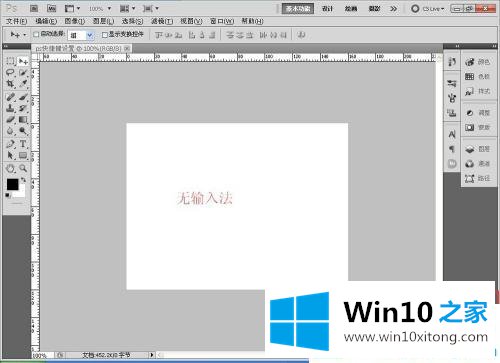Select the Hand tool

[10, 169]
